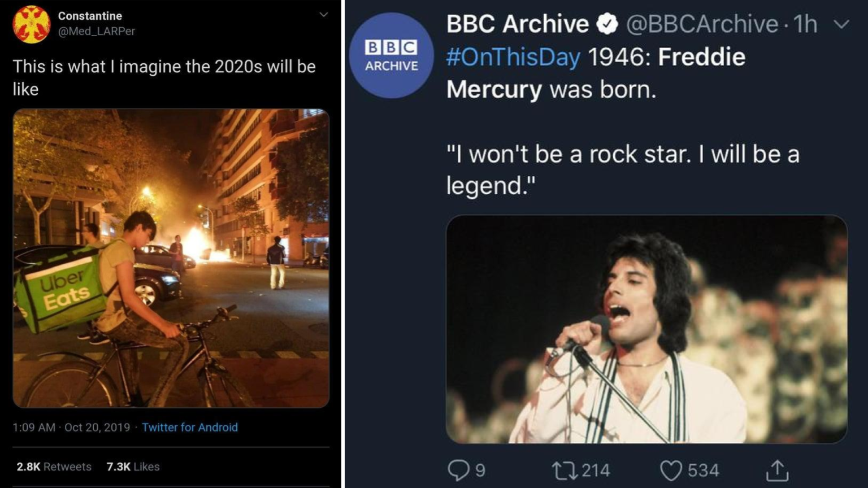Open the #OnThisDay hashtag
The width and height of the screenshot is (868, 488).
pyautogui.click(x=510, y=56)
